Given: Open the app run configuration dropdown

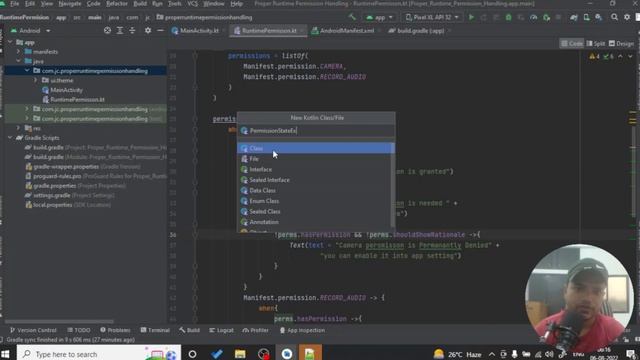Looking at the screenshot, I should point(380,18).
